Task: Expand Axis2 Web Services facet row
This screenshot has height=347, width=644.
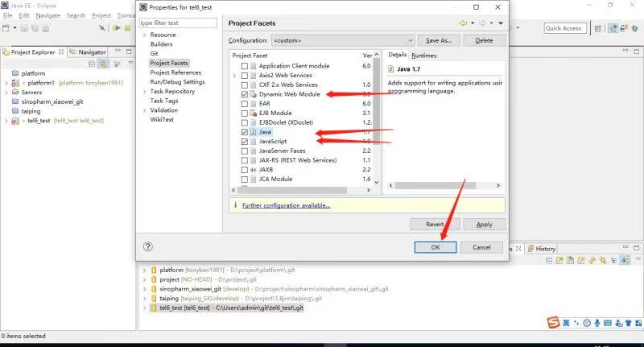Action: click(x=234, y=76)
